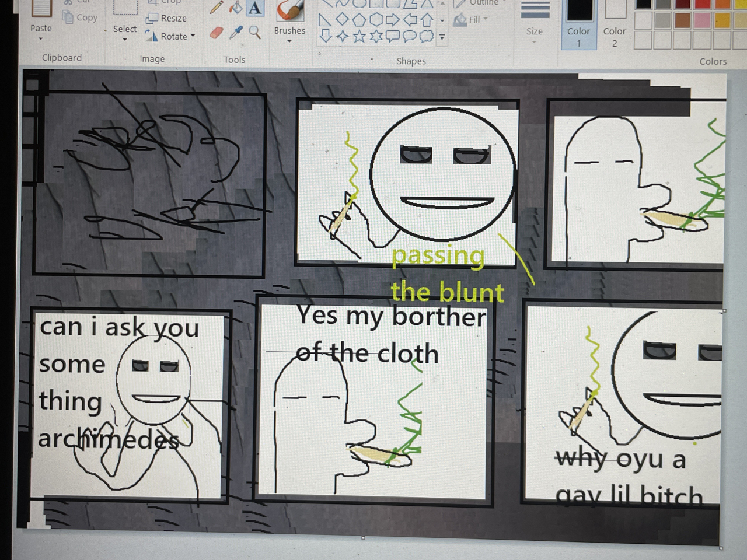
Task: Open the Select dropdown arrow
Action: (125, 40)
